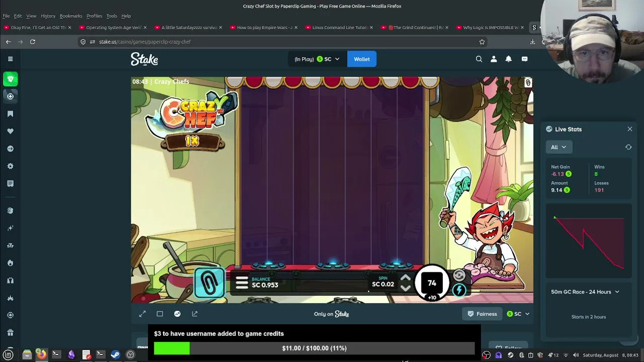644x362 pixels.
Task: Pop out the game in new window
Action: 195,314
